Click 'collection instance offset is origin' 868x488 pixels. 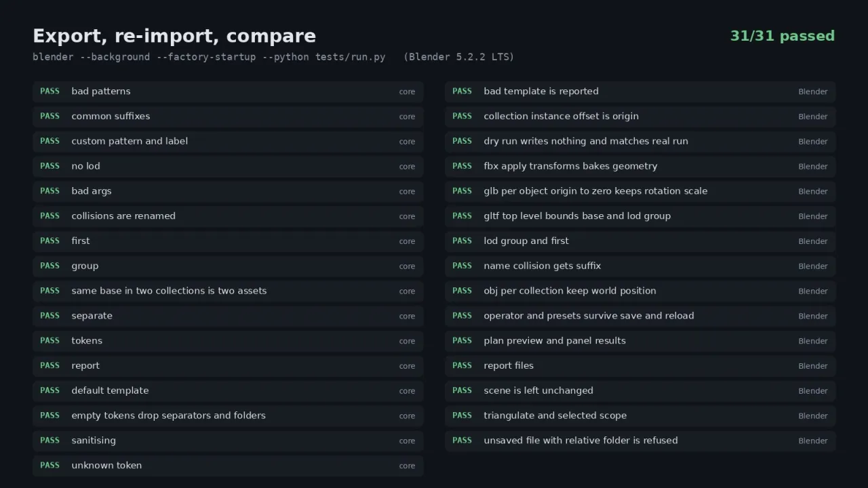click(640, 117)
